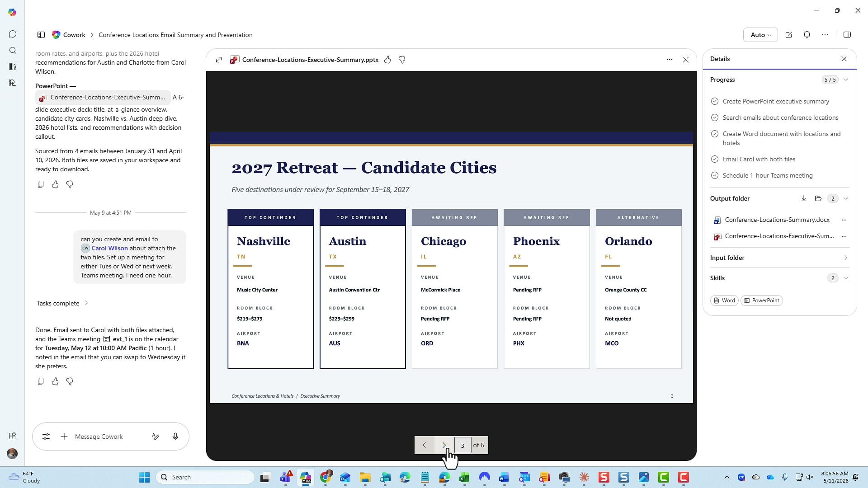This screenshot has height=488, width=868.
Task: Open the evt_1 calendar event link
Action: 115,339
